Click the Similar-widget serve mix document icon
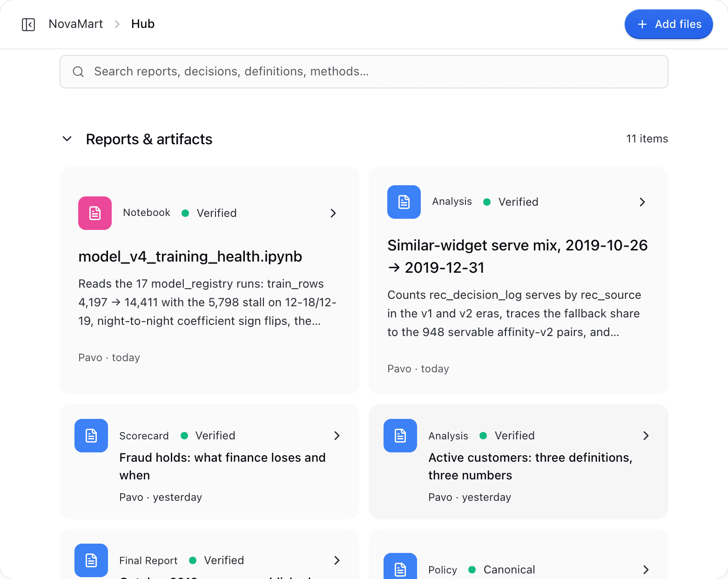 tap(404, 202)
